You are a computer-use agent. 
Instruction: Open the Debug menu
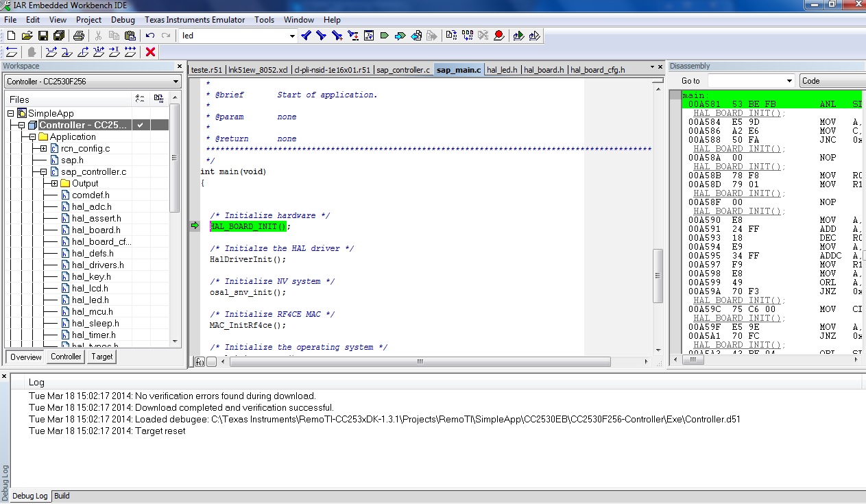[123, 20]
